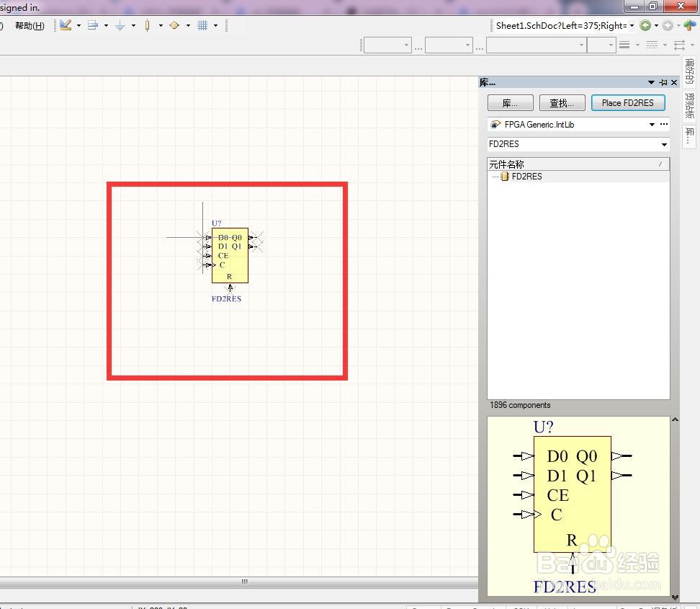Click the FD2RES symbol preview thumbnail
Screen dimensions: 700x609
(x=578, y=505)
